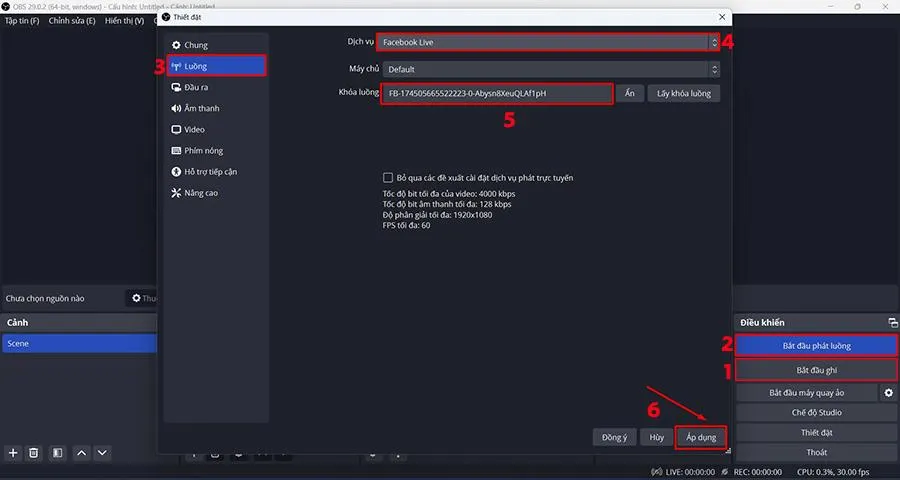This screenshot has height=480, width=900.
Task: Open the Dịch vụ Facebook Live dropdown
Action: pos(548,42)
